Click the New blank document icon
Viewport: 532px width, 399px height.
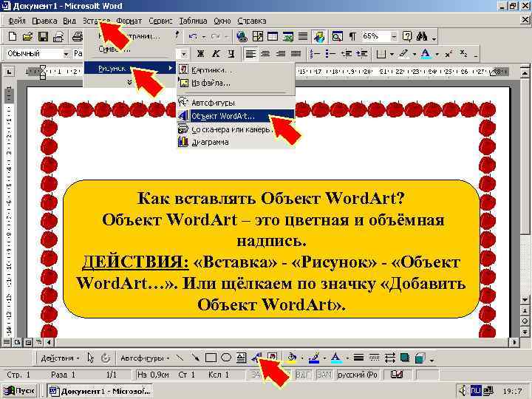(13, 36)
